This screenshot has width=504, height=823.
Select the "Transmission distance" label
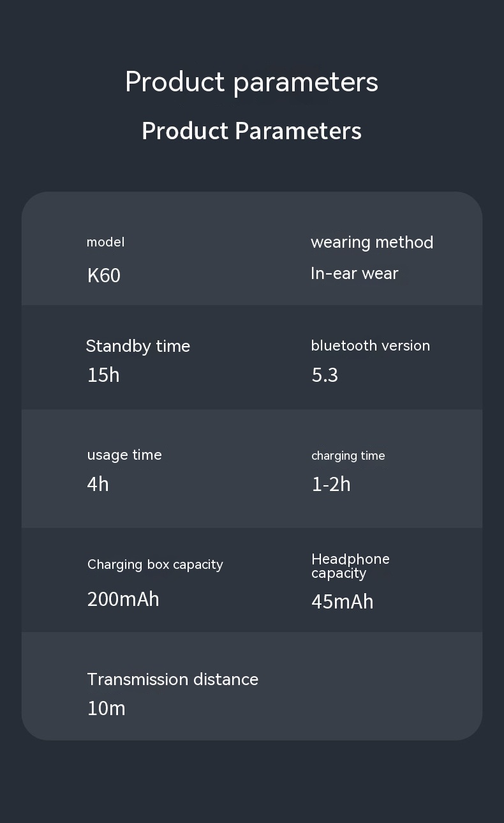pos(172,679)
